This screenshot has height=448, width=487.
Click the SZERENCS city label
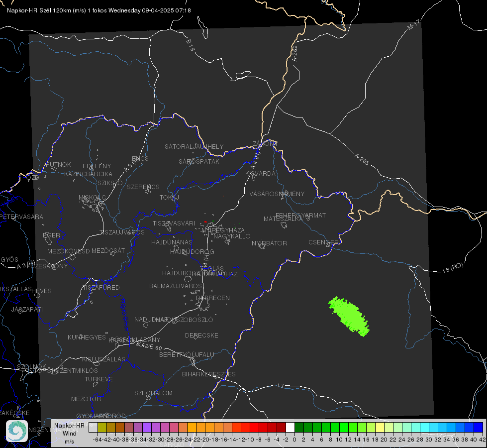click(143, 187)
